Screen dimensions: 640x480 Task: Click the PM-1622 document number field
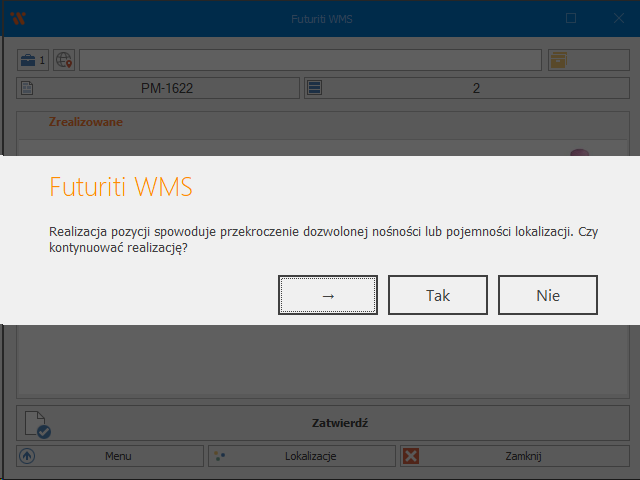point(166,88)
